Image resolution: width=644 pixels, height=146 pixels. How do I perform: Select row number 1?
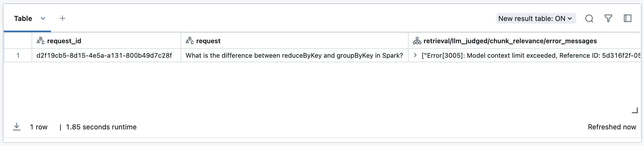tap(18, 55)
